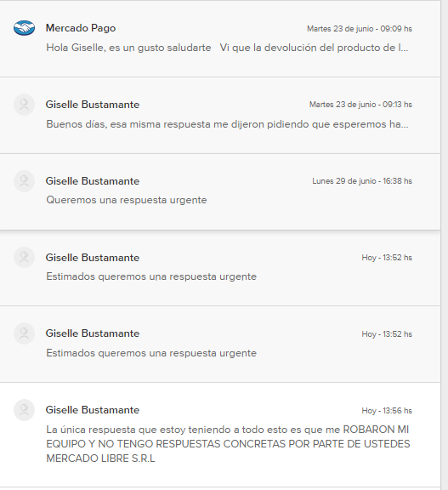Click the timestamp 'Lunes 29 de junio - 16:38 hs'
Screen dimensions: 448x490
coord(362,181)
